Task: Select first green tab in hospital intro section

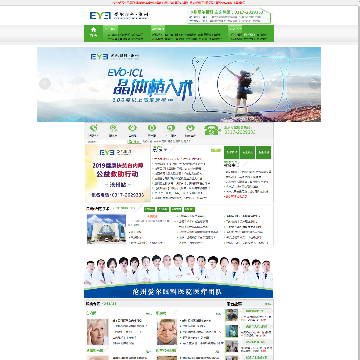Action: pyautogui.click(x=149, y=209)
